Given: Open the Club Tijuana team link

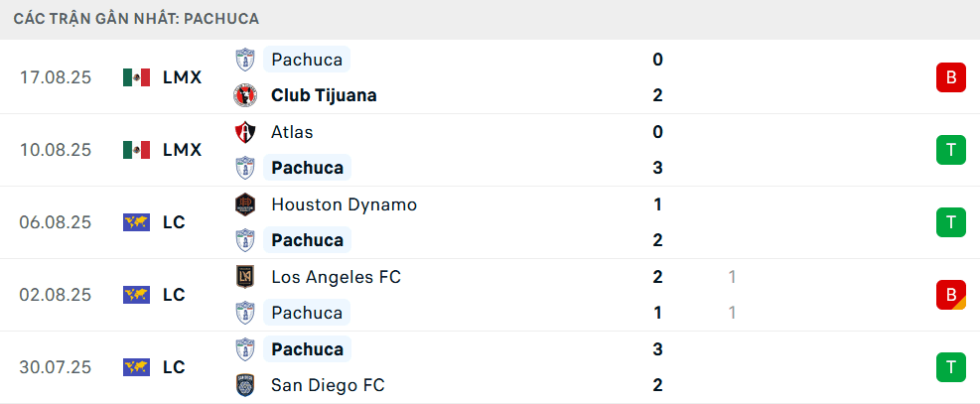Looking at the screenshot, I should tap(324, 95).
